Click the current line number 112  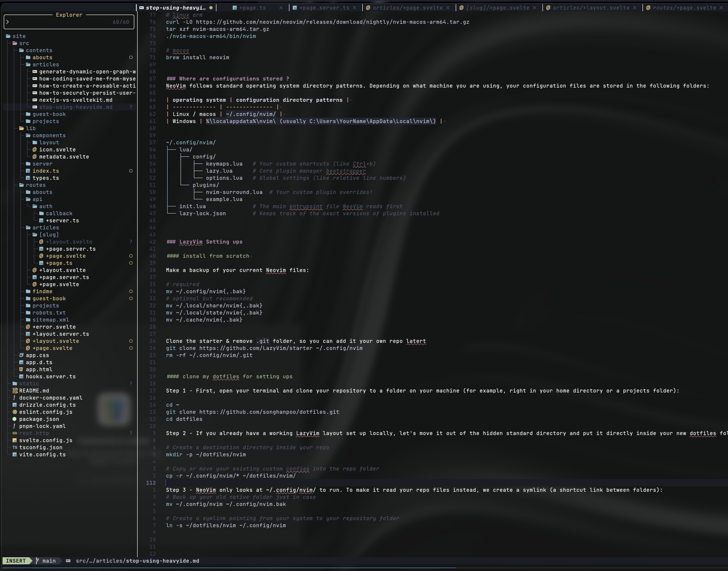pos(151,483)
